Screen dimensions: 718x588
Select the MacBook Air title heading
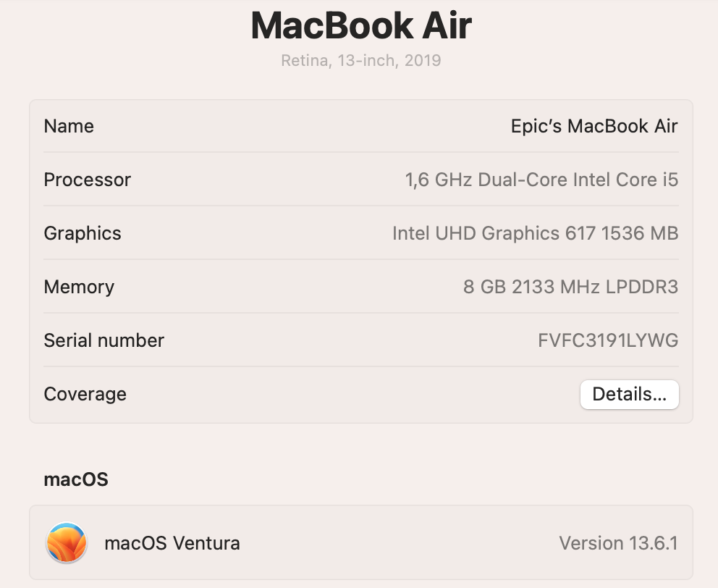[x=360, y=25]
